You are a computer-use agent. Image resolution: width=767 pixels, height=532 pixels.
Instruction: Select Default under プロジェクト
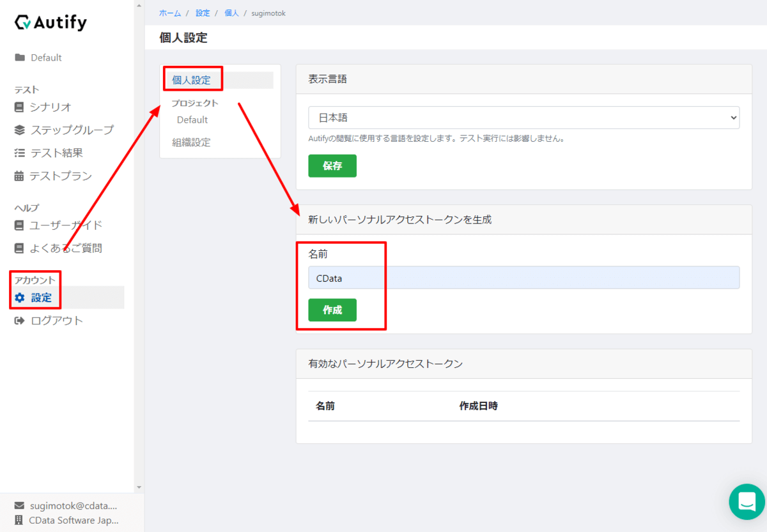tap(192, 119)
